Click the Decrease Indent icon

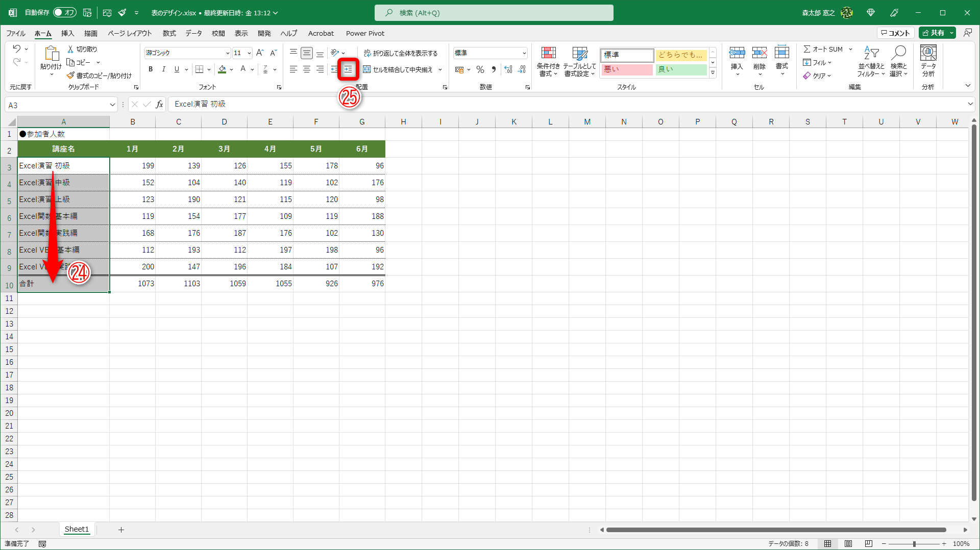334,69
